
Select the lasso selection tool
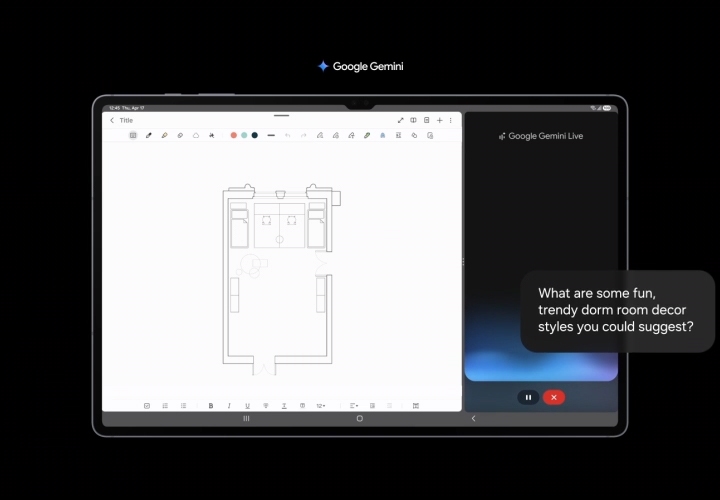pyautogui.click(x=196, y=135)
